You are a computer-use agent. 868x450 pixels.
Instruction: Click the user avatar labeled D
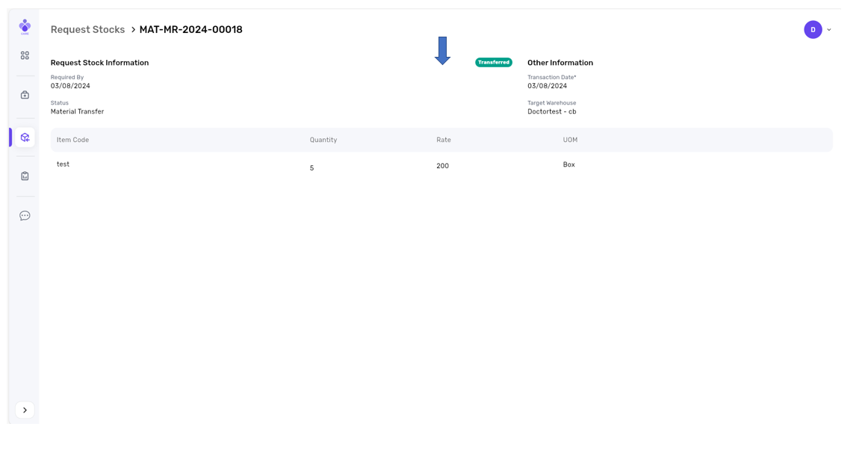pyautogui.click(x=813, y=30)
